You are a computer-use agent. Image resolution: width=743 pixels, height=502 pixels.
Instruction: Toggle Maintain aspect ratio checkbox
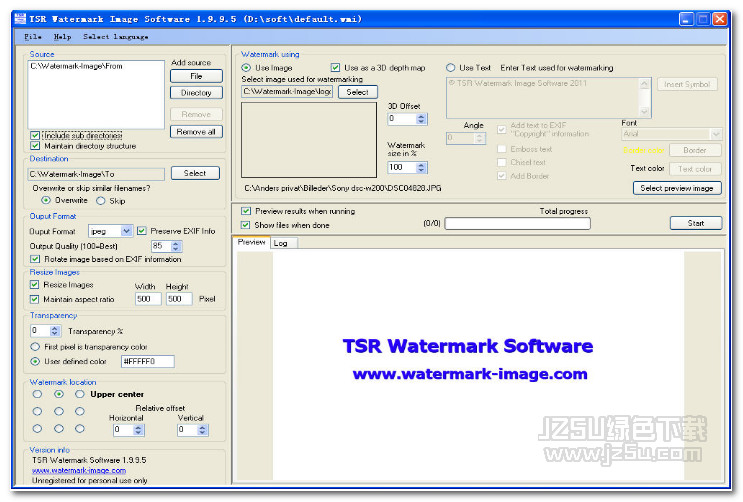[34, 299]
